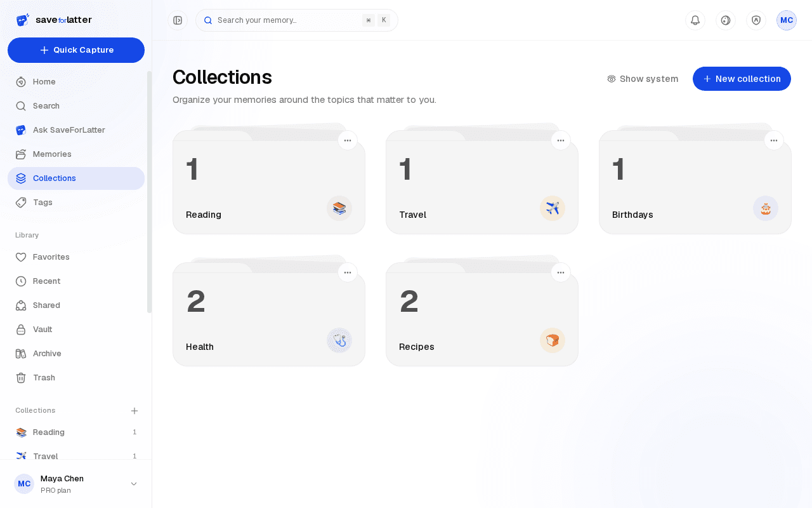The image size is (812, 508).
Task: Open the Birthdays collection card
Action: click(x=695, y=182)
